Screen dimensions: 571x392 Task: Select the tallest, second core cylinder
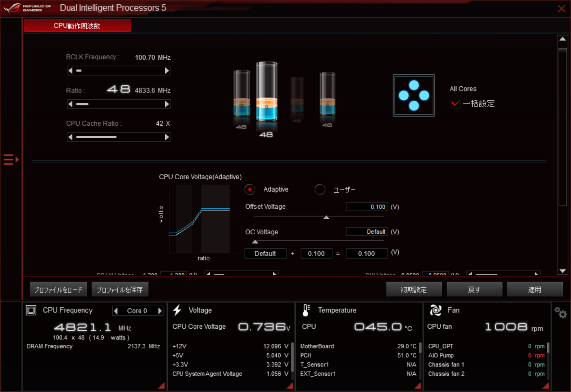267,92
